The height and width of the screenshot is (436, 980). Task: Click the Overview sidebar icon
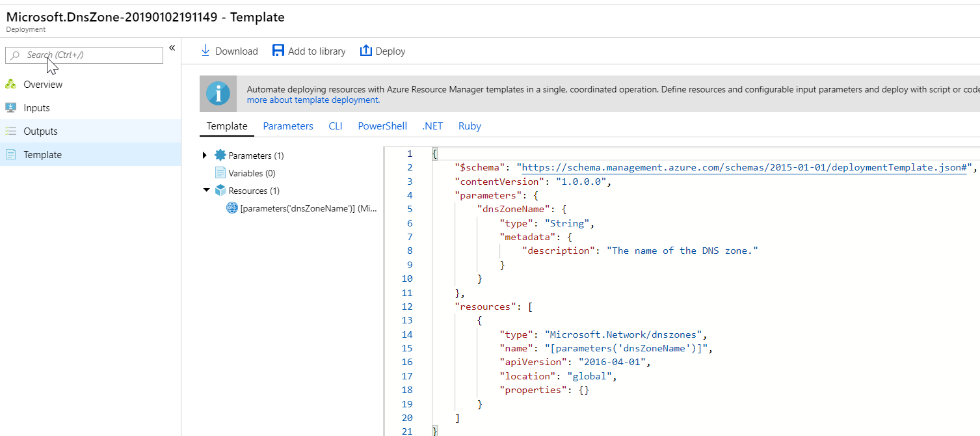pos(10,85)
